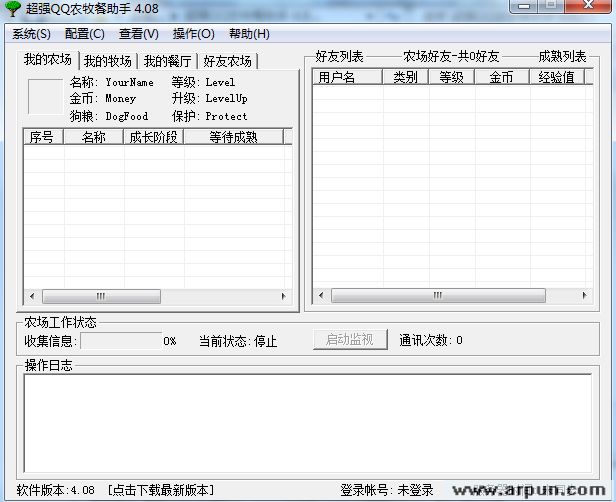616x502 pixels.
Task: Open the 系统(S) menu
Action: 31,34
